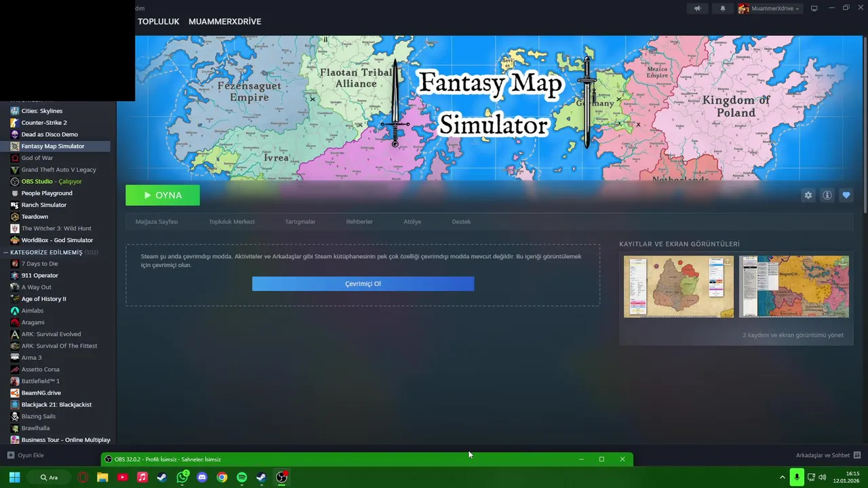Viewport: 868px width, 488px height.
Task: Click the Assetto Corsa game icon
Action: (15, 369)
